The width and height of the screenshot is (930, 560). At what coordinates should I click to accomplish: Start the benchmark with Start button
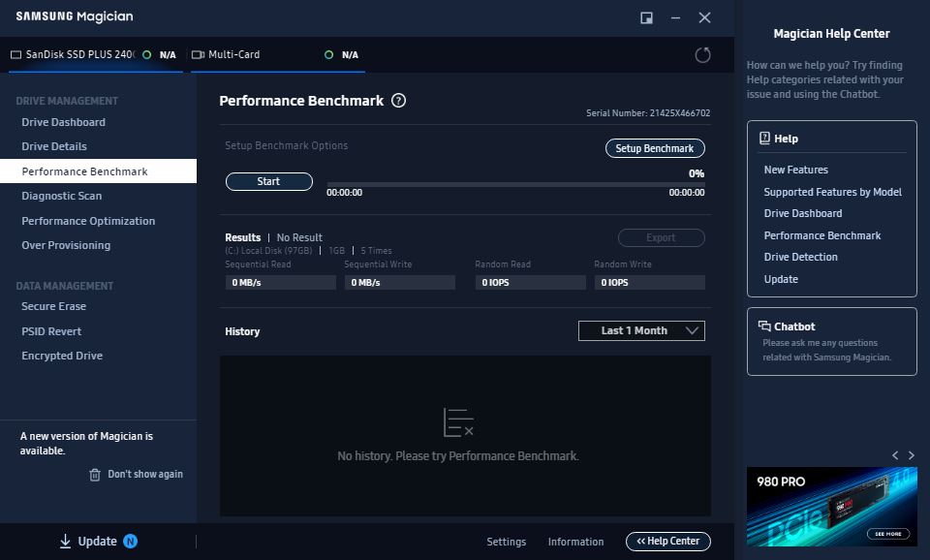click(268, 181)
